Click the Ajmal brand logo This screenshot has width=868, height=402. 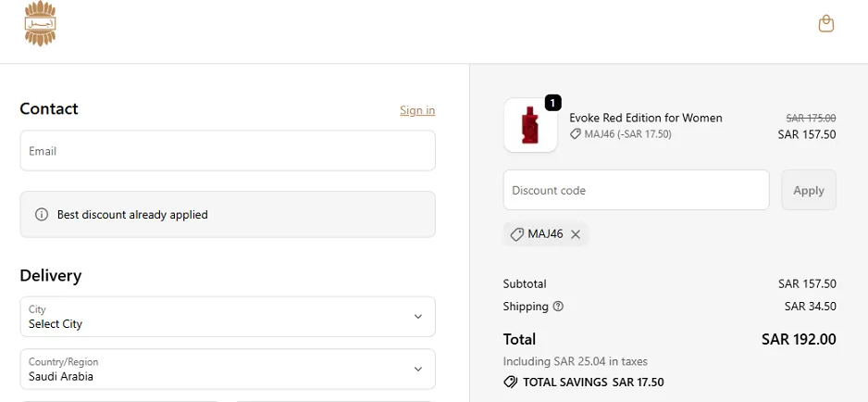pyautogui.click(x=41, y=23)
